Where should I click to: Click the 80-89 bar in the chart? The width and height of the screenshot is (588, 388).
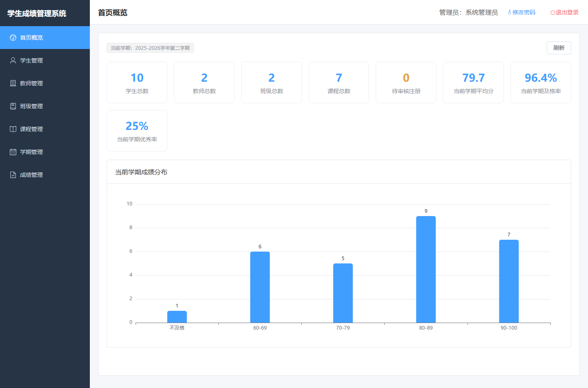pyautogui.click(x=426, y=270)
